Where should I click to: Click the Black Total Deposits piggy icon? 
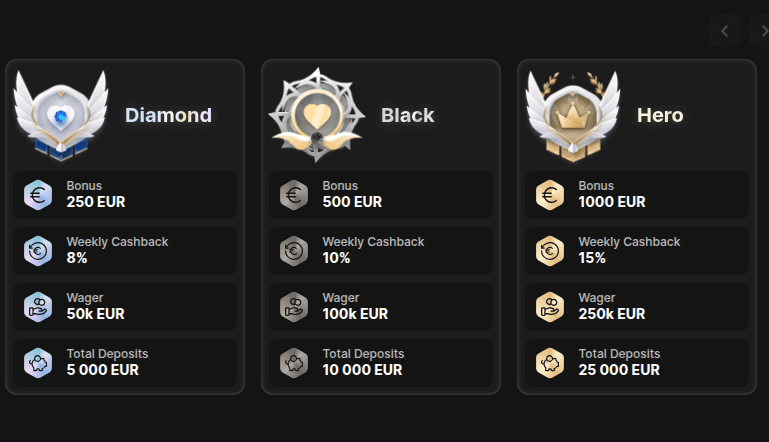(x=293, y=362)
